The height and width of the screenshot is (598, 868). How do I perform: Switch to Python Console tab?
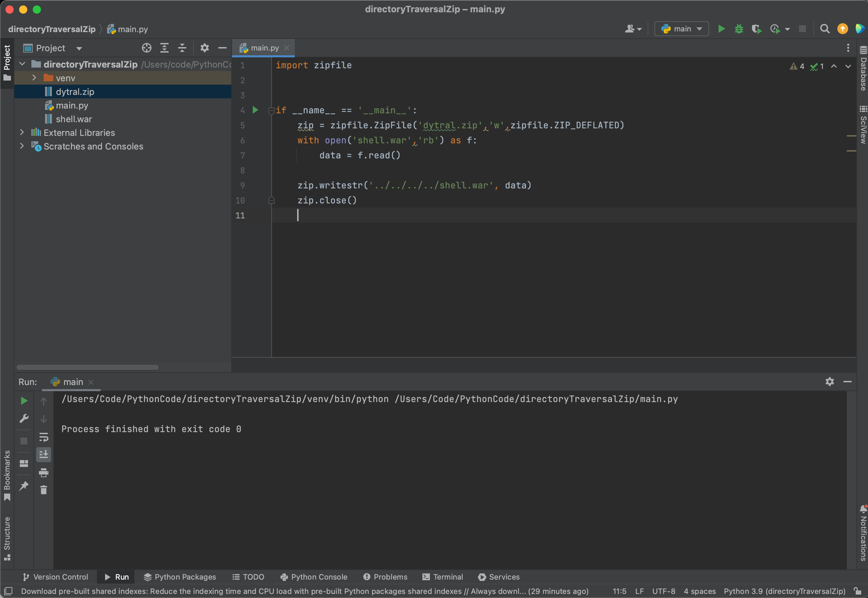314,576
